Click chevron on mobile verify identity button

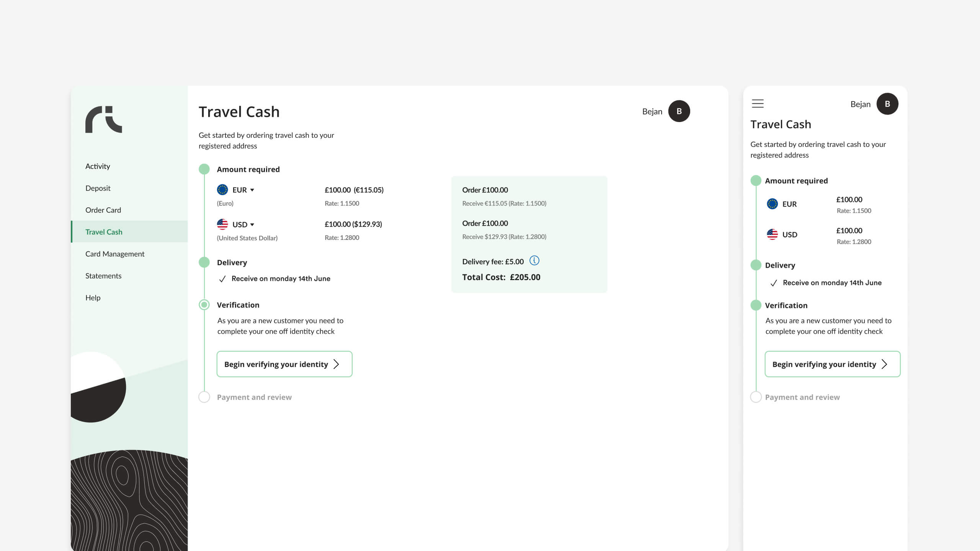(884, 364)
